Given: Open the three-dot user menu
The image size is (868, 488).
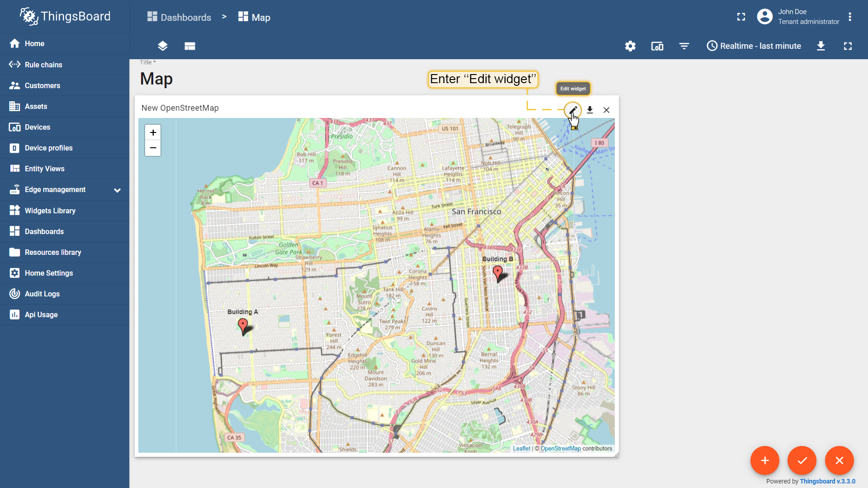Looking at the screenshot, I should tap(850, 17).
